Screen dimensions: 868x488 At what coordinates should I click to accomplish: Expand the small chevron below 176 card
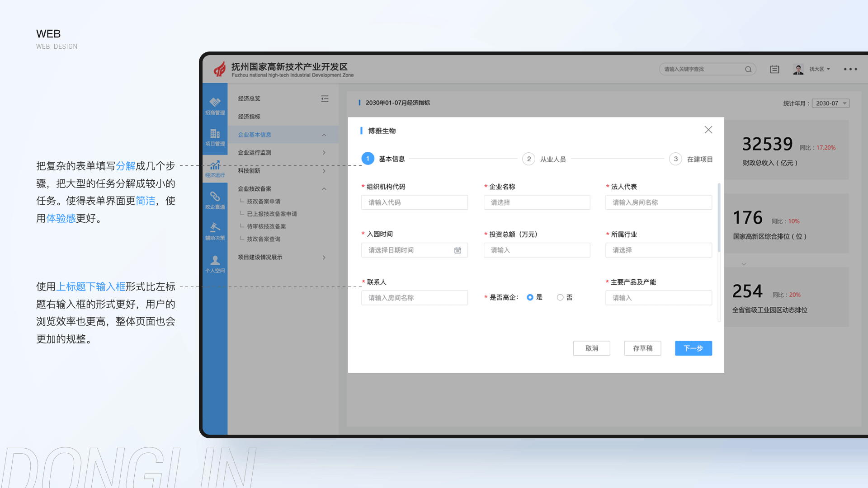(x=744, y=264)
